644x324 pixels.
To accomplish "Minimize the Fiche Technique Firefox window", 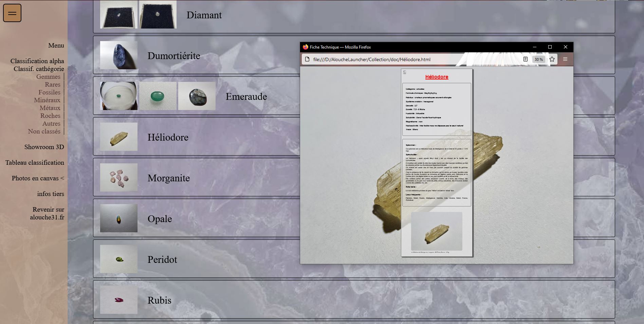I will pos(534,47).
